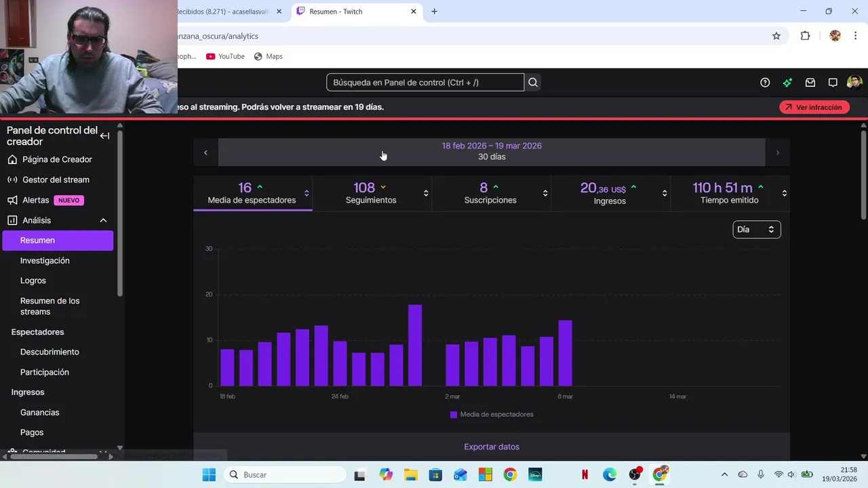Open metric chooser arrows beside Suscripciones
The height and width of the screenshot is (488, 868).
click(x=545, y=193)
